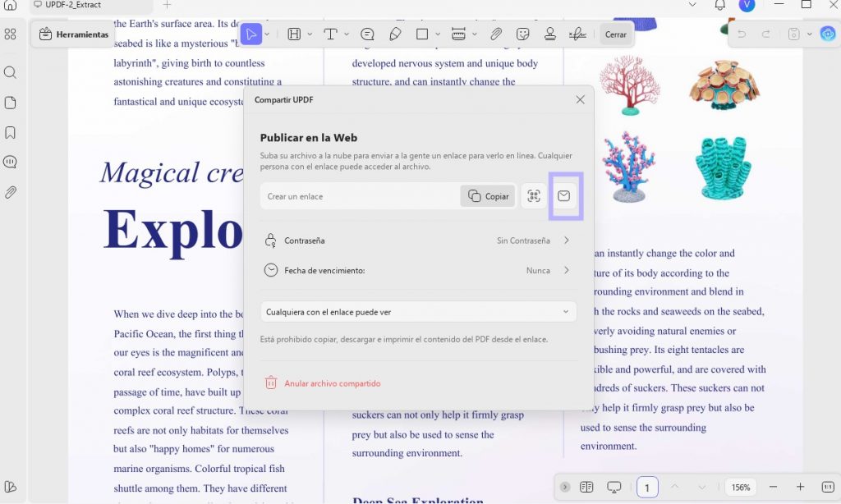
Task: Open Fecha de vencimiento setting
Action: pos(418,270)
